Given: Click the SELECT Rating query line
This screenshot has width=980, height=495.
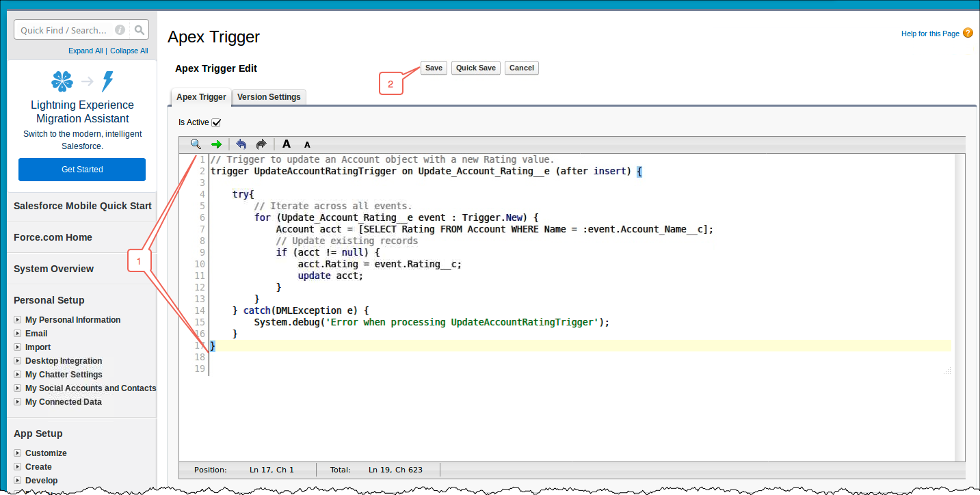Looking at the screenshot, I should [x=494, y=229].
